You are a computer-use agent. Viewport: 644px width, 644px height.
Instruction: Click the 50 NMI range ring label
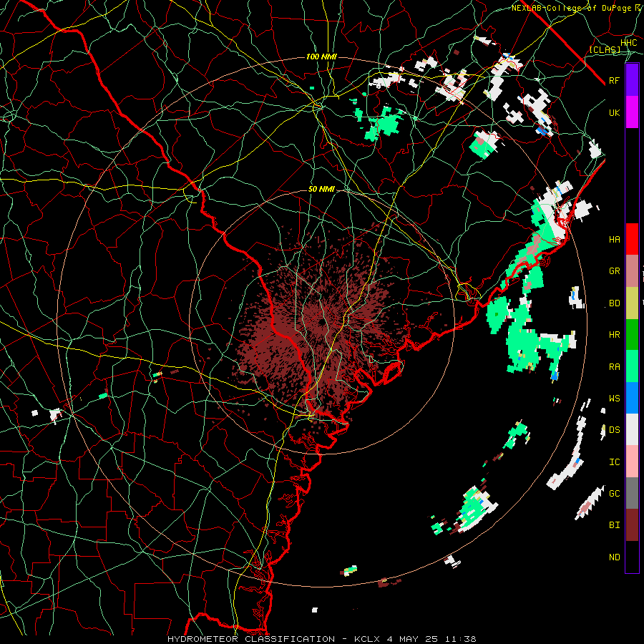pyautogui.click(x=321, y=190)
